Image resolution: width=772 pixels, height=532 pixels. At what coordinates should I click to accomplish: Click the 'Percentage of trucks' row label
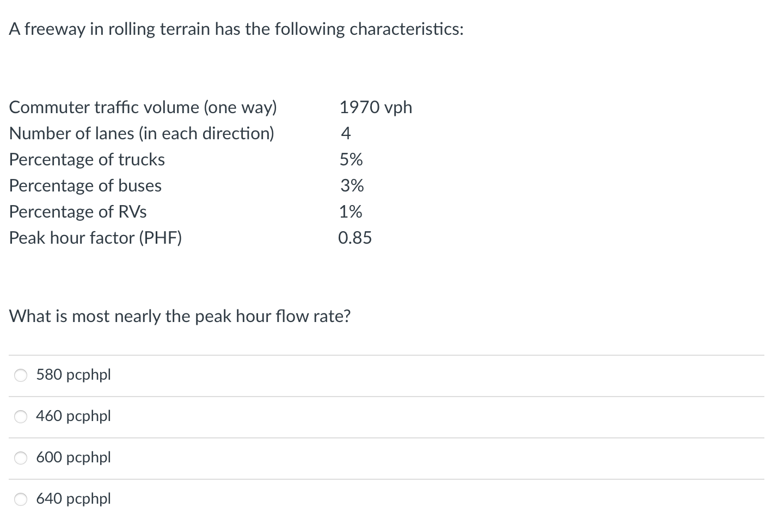87,159
